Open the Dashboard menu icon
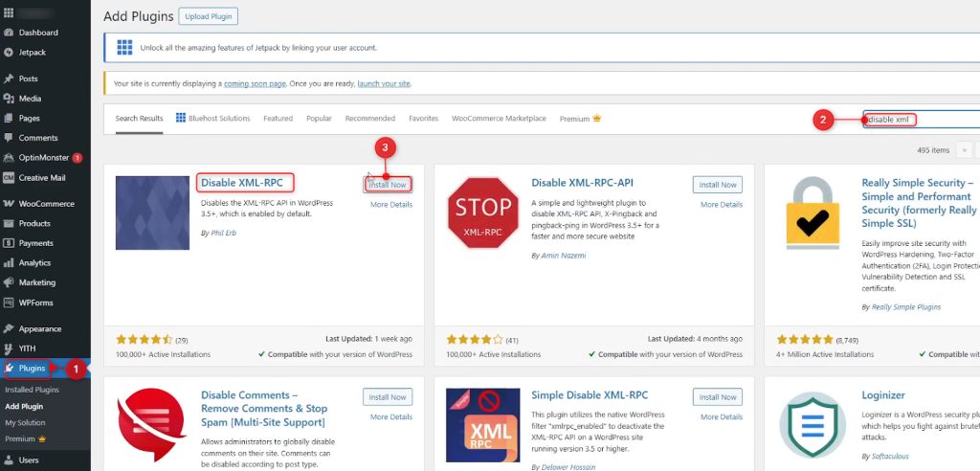This screenshot has width=980, height=471. coord(8,33)
